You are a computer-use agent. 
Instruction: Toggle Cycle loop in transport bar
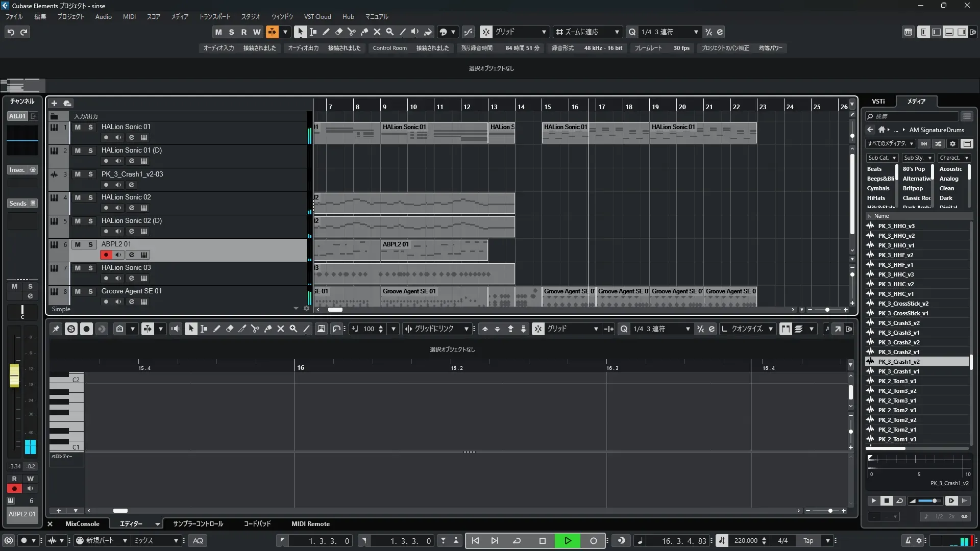coord(517,541)
